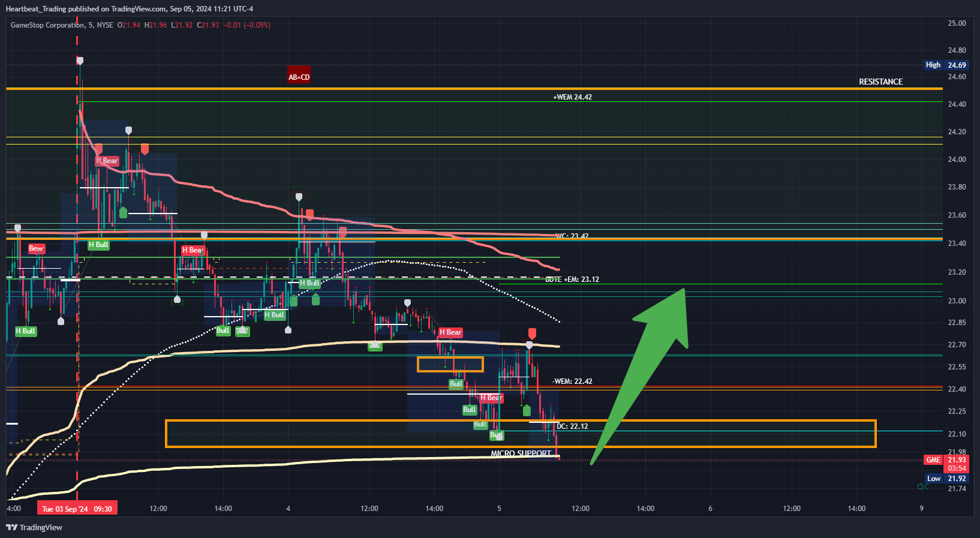
Task: Click the Tue 03 Sep '24 09:30 date marker
Action: pos(77,509)
